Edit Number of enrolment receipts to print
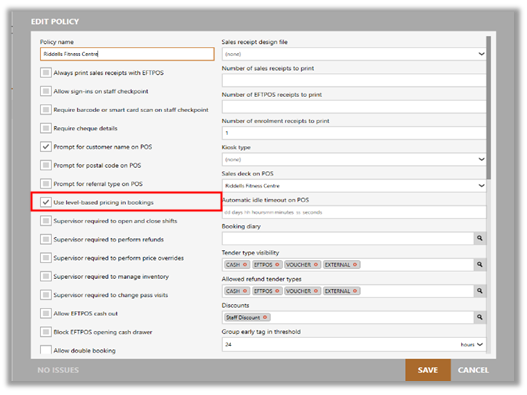527x395 pixels. (x=354, y=133)
